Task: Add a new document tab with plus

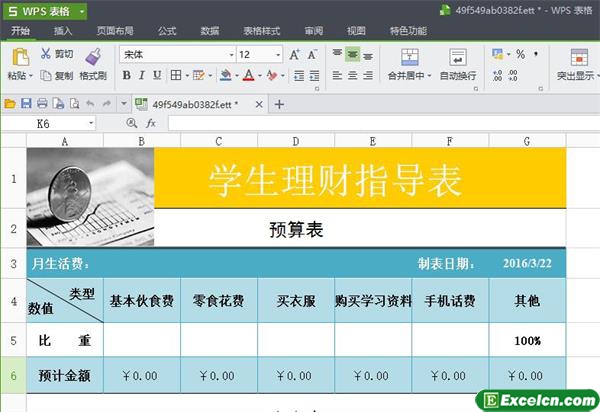Action: tap(279, 104)
